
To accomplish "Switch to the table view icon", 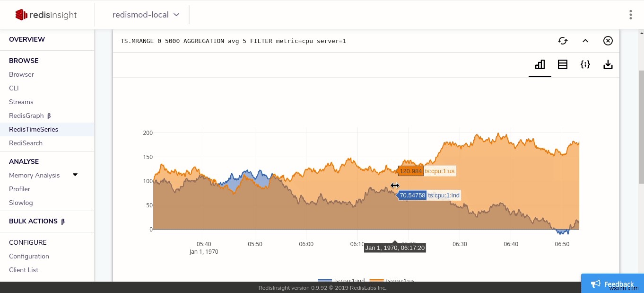I will click(x=563, y=64).
